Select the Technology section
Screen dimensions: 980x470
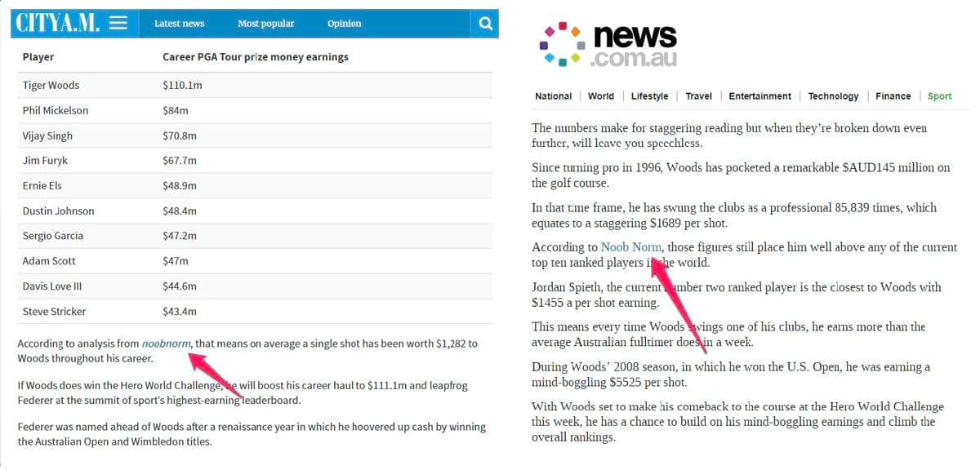(x=833, y=95)
